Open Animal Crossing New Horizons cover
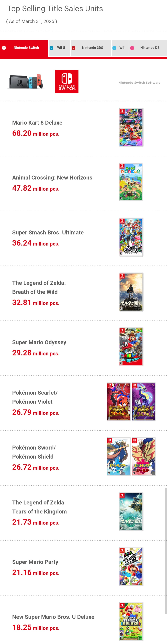167x644 pixels. pos(131,182)
